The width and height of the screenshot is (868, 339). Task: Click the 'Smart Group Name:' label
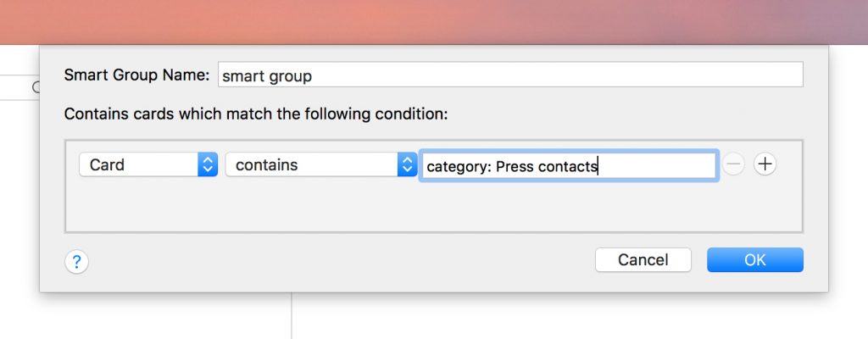click(136, 75)
